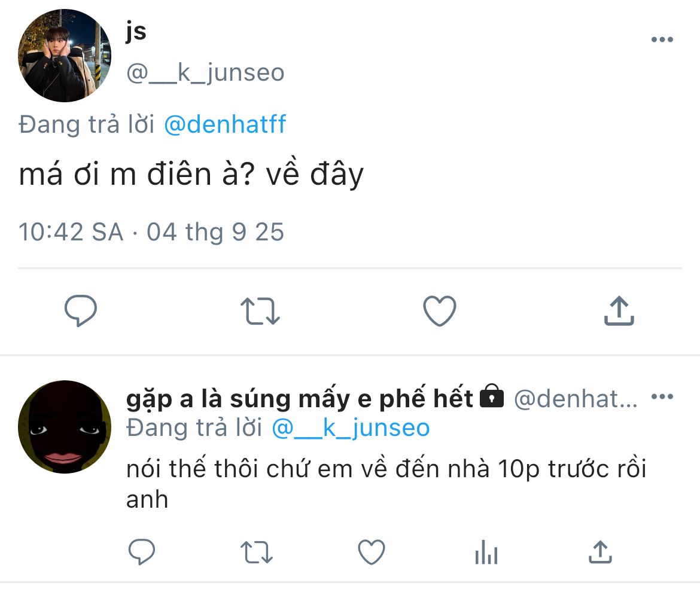The width and height of the screenshot is (700, 592).
Task: Open "gặp a là súng mấy e phế hết" profile
Action: click(299, 398)
